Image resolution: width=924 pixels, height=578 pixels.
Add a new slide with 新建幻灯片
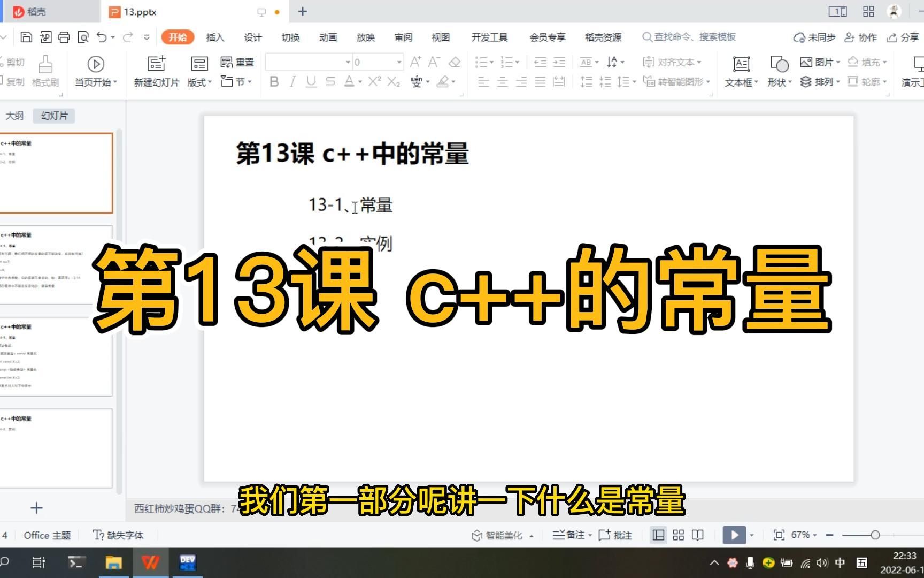tap(157, 71)
